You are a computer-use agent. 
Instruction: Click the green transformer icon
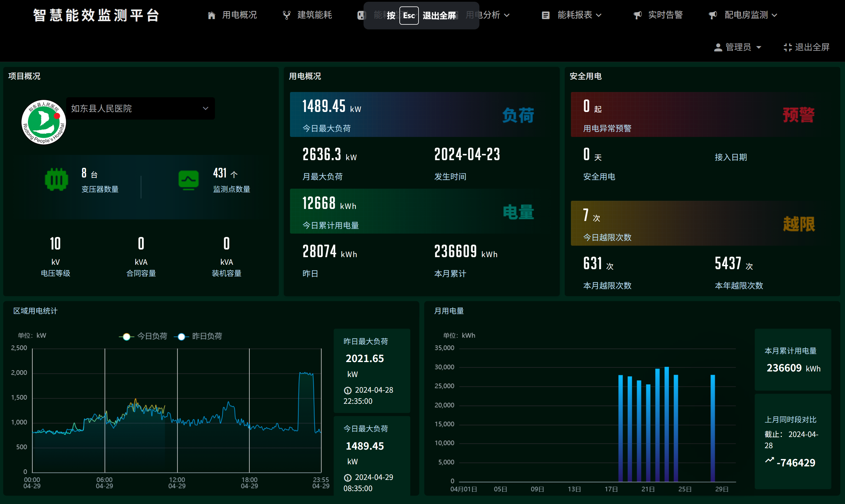[x=56, y=180]
